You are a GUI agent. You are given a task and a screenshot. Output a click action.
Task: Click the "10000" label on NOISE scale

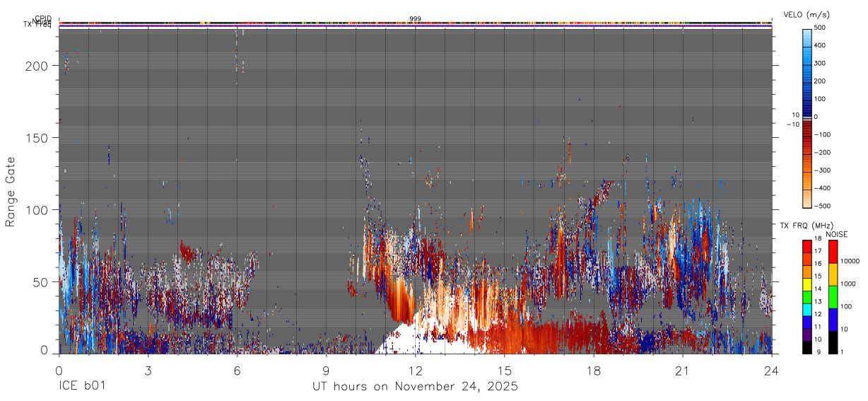(x=850, y=262)
